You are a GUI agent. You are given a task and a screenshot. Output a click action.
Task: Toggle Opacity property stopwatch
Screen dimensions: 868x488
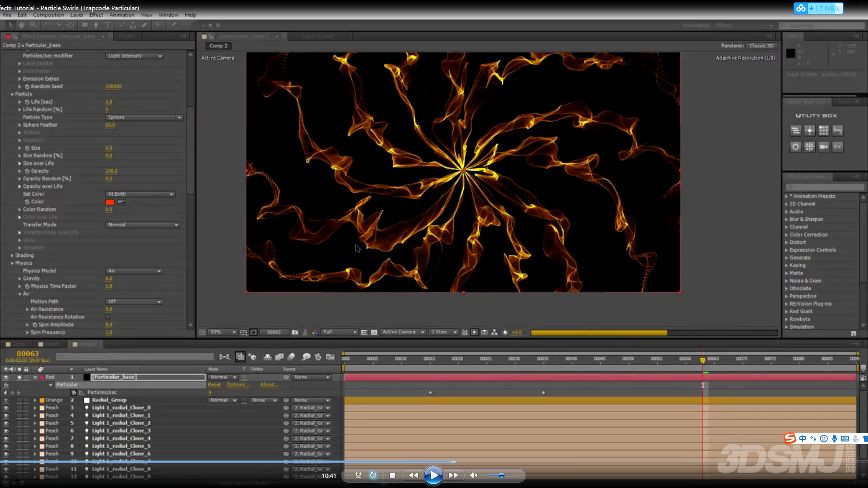pyautogui.click(x=27, y=171)
